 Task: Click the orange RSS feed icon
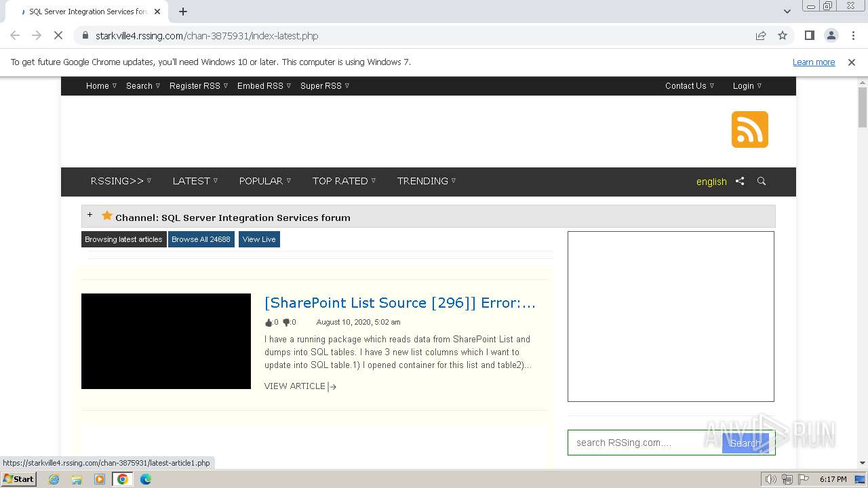[749, 129]
